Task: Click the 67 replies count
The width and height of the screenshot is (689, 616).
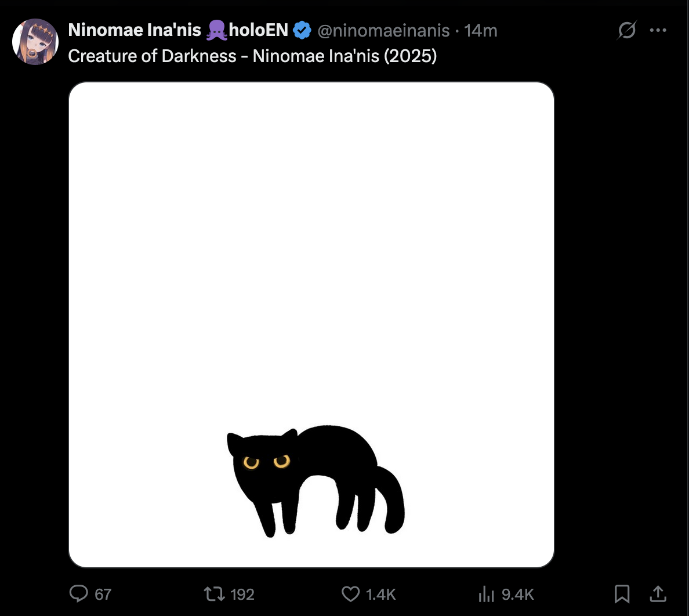Action: [103, 595]
